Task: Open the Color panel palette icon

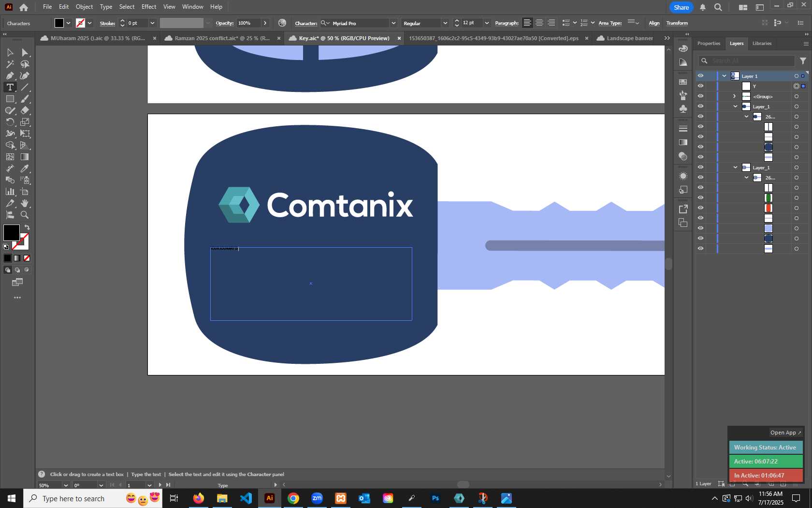Action: (683, 48)
